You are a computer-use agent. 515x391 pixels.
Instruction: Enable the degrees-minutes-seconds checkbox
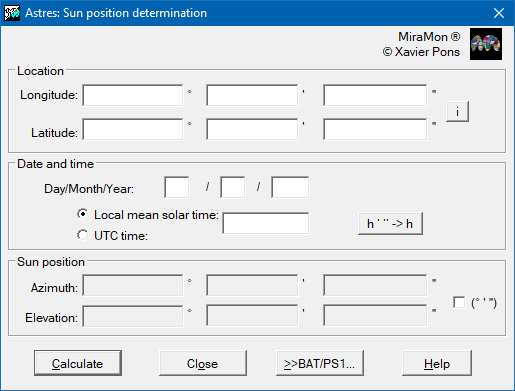(x=459, y=303)
